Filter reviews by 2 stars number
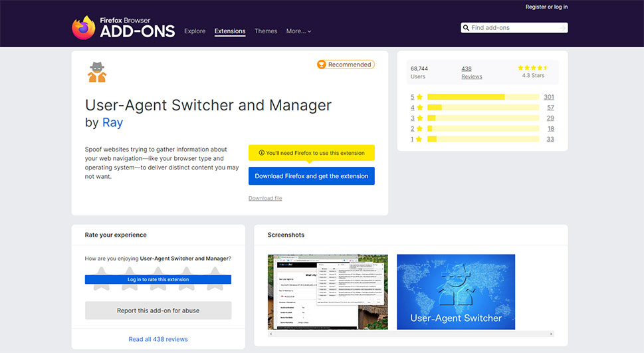The image size is (644, 353). [x=412, y=128]
